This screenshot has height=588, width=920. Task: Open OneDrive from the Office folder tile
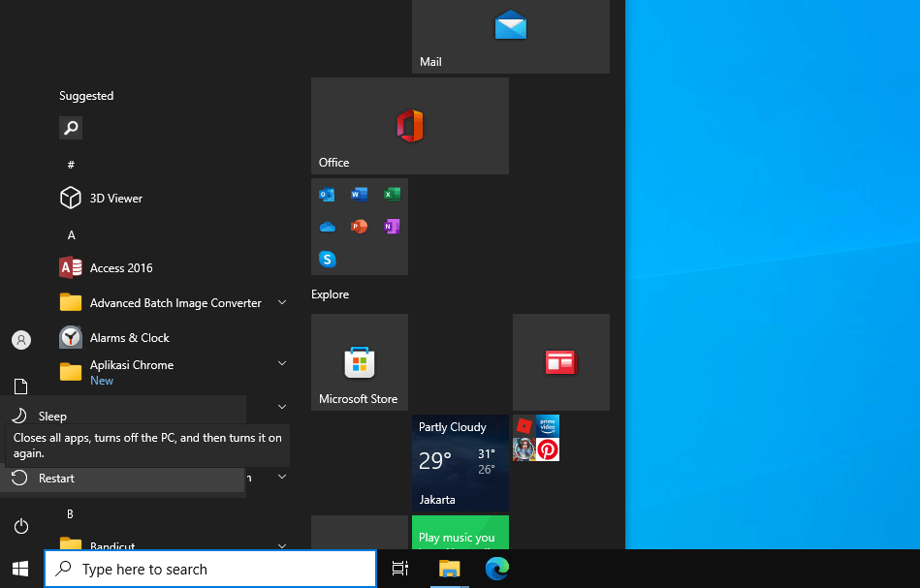[x=327, y=227]
